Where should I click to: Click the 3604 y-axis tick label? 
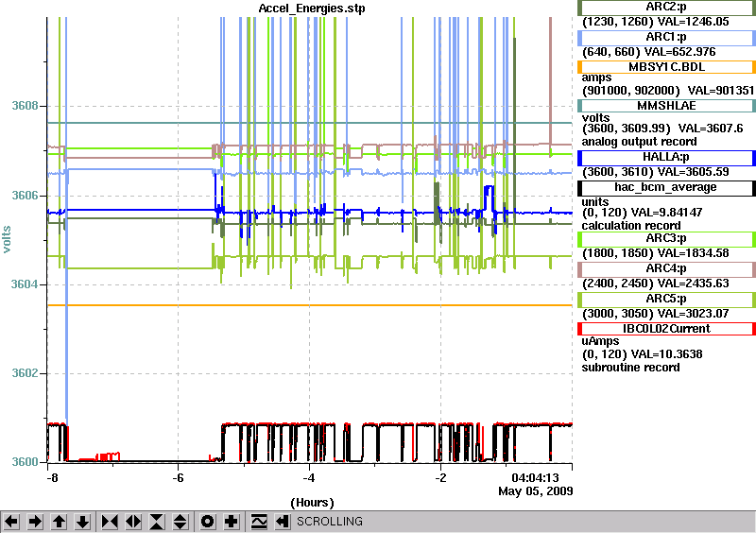pyautogui.click(x=25, y=284)
